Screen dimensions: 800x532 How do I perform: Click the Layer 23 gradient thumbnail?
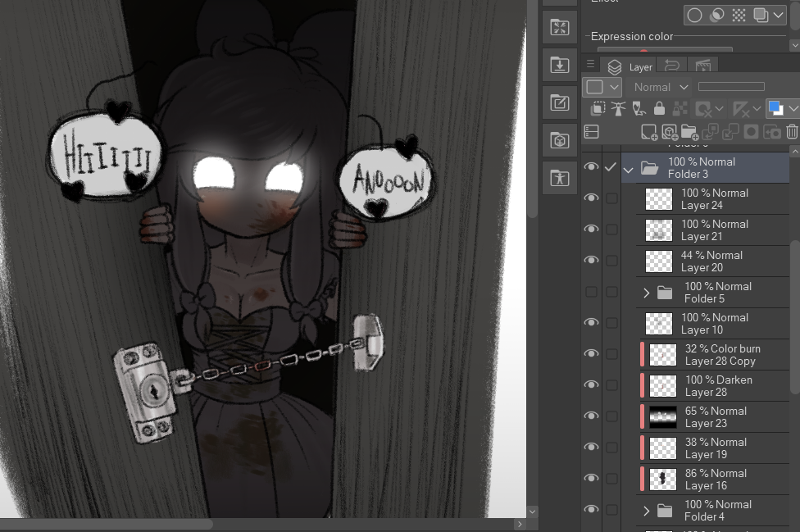[x=662, y=417]
